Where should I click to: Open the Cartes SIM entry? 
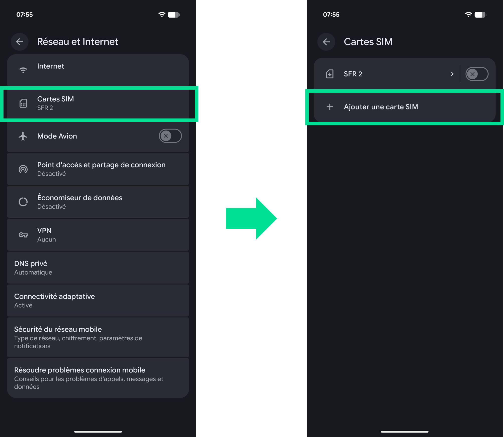(98, 103)
